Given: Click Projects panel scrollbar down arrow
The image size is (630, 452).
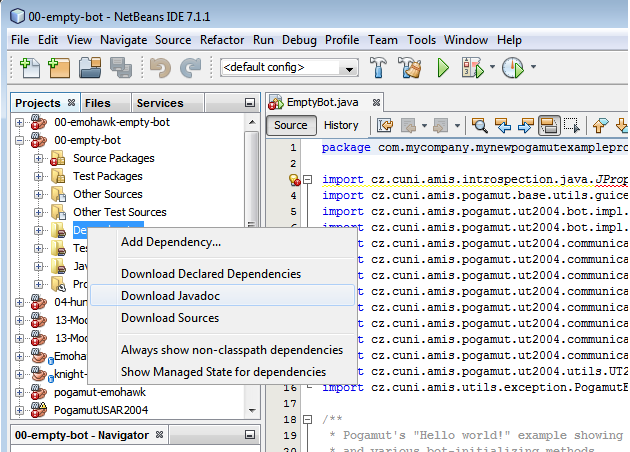Looking at the screenshot, I should coord(252,410).
